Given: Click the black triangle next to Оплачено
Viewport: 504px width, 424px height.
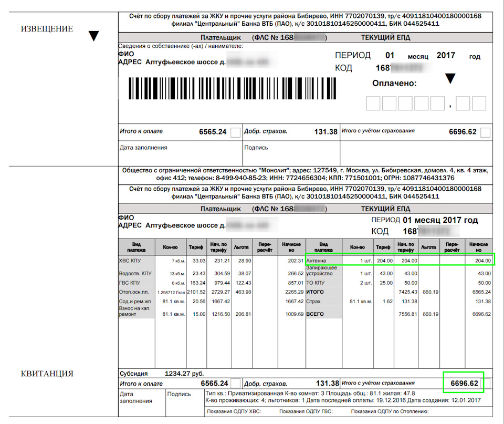Looking at the screenshot, I should tap(450, 78).
